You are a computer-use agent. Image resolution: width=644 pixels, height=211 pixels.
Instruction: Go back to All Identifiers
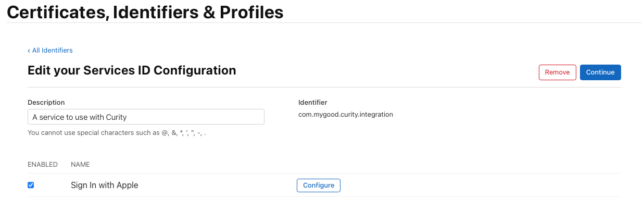coord(52,51)
